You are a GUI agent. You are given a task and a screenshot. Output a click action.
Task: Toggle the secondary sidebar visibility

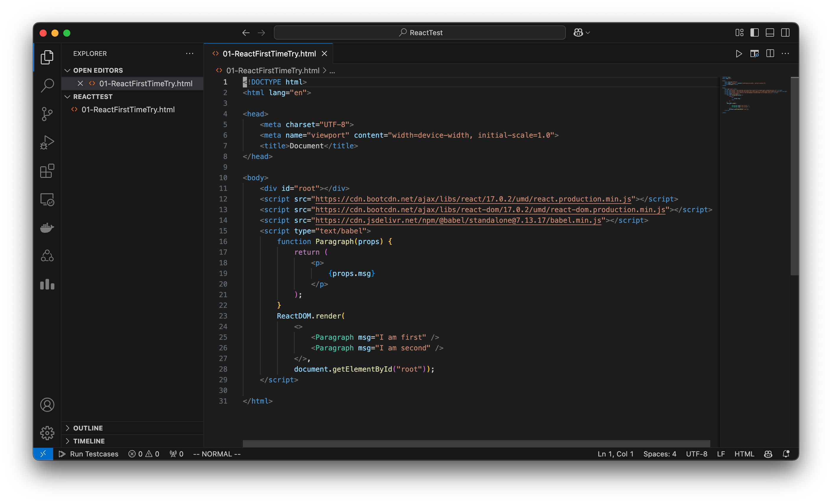pos(785,32)
